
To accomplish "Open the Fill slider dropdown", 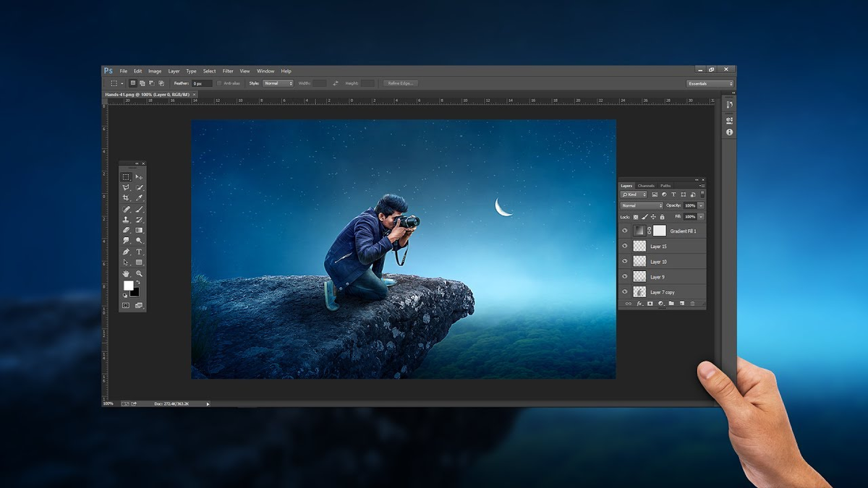I will [701, 217].
